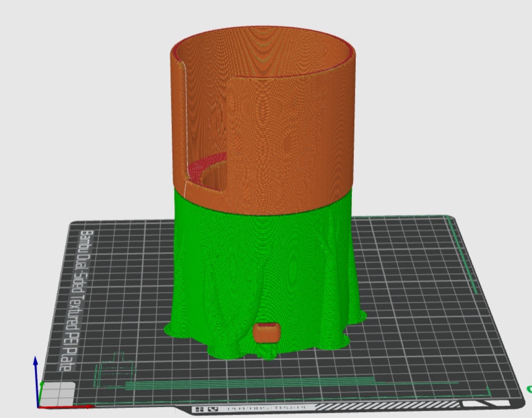Click the Bambu Dual-Sided Textured PEI Plate label
The image size is (532, 418).
(77, 300)
